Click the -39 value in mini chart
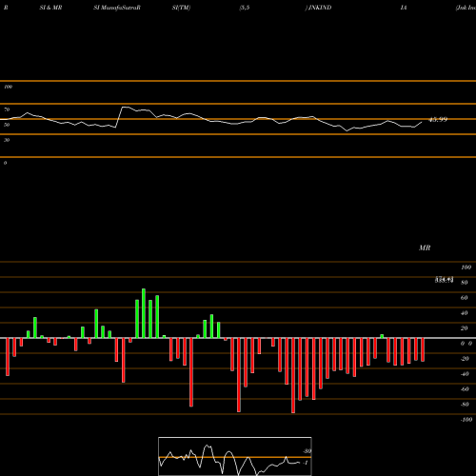 tap(307, 451)
